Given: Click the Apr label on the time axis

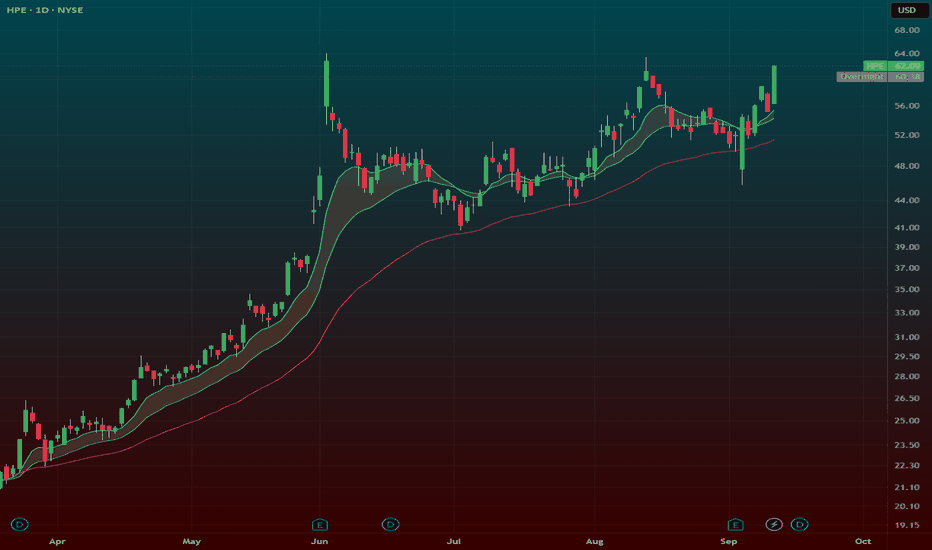Looking at the screenshot, I should pyautogui.click(x=57, y=541).
